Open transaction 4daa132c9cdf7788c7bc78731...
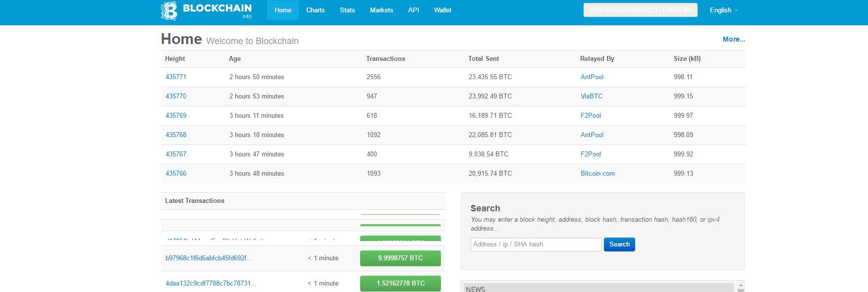Viewport: 868px width, 292px height. [211, 283]
